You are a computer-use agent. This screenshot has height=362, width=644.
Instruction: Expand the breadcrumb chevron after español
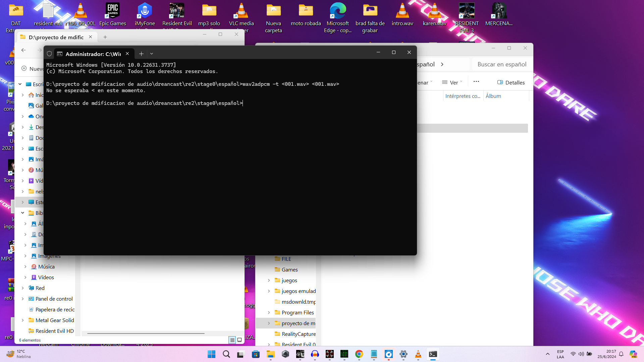[x=442, y=64]
